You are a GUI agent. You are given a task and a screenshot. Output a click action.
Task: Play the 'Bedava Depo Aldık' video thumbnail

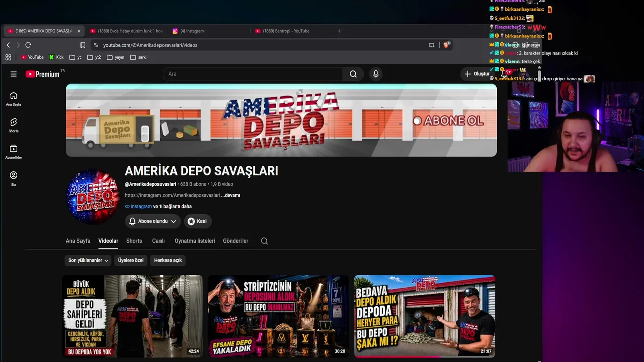425,316
